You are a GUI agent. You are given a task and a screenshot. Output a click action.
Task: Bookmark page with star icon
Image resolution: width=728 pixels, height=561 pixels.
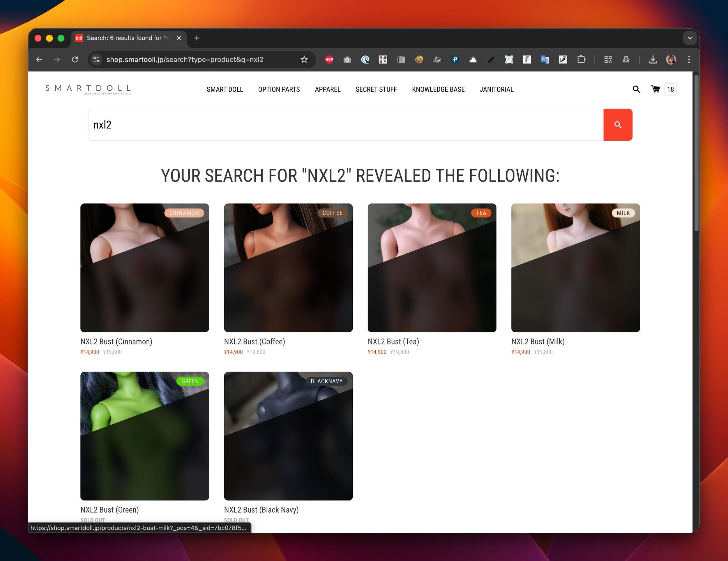pos(304,59)
